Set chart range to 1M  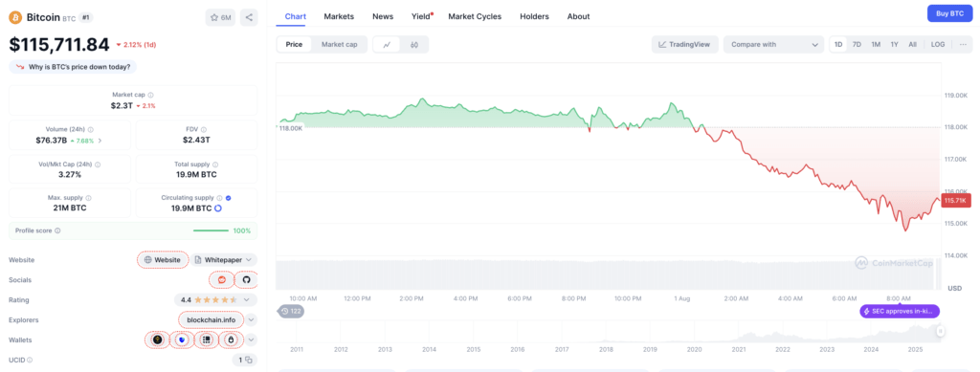876,44
